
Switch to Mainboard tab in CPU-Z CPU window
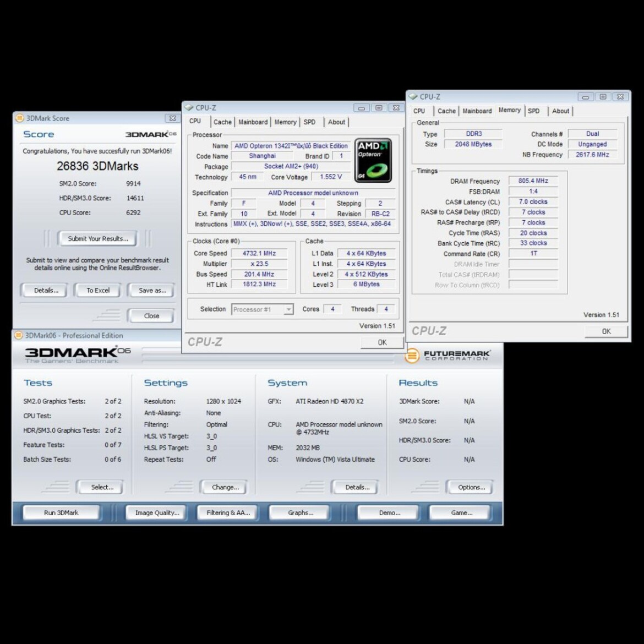pos(253,122)
